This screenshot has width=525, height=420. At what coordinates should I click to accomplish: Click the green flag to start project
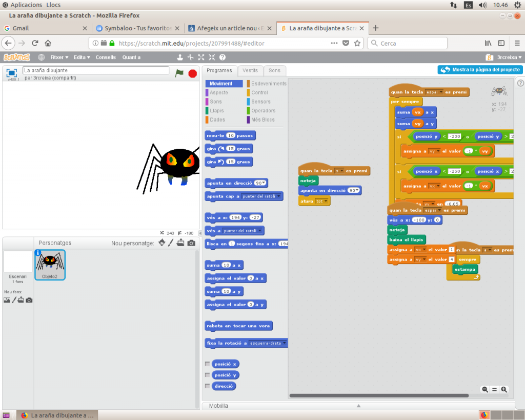click(179, 73)
